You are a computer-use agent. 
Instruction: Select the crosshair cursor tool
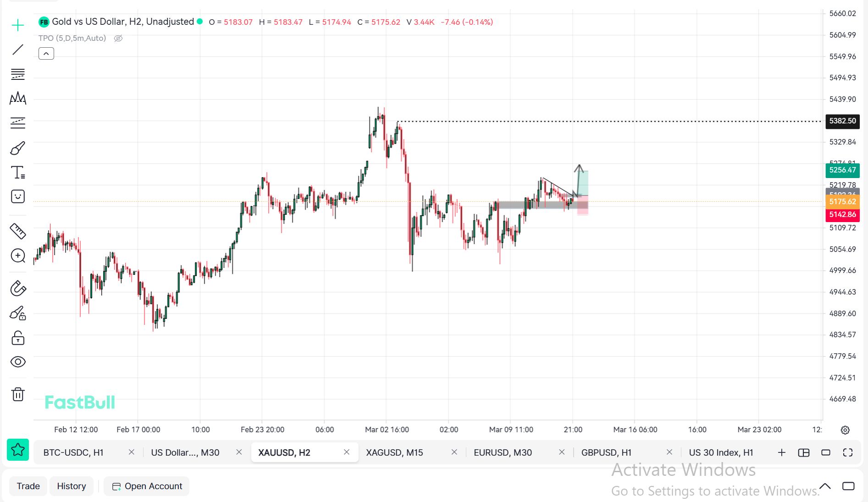18,25
